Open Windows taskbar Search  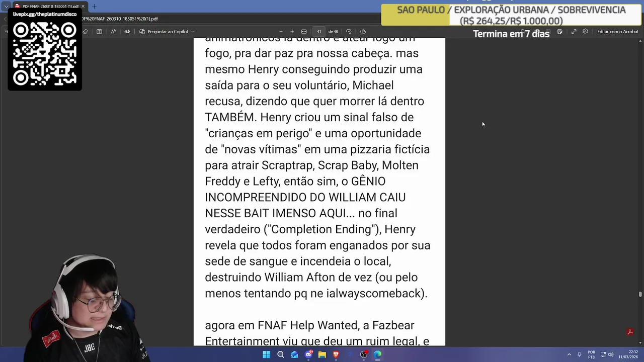281,354
